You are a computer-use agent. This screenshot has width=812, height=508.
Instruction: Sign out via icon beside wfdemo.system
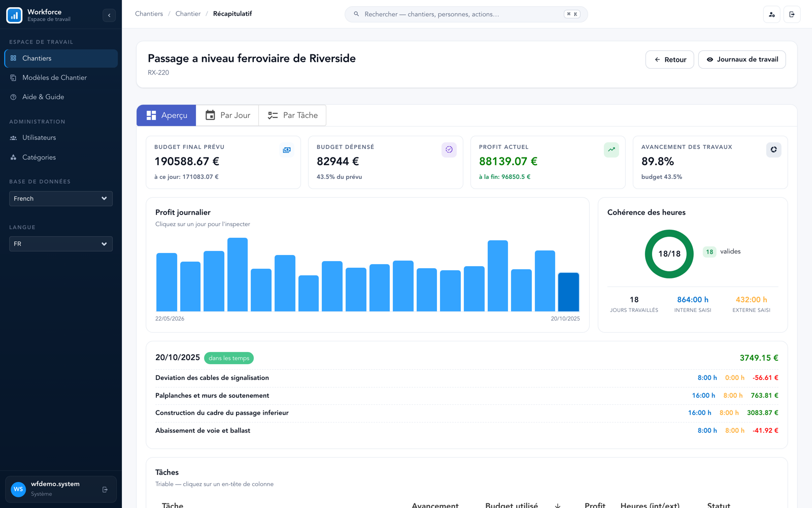pyautogui.click(x=105, y=490)
